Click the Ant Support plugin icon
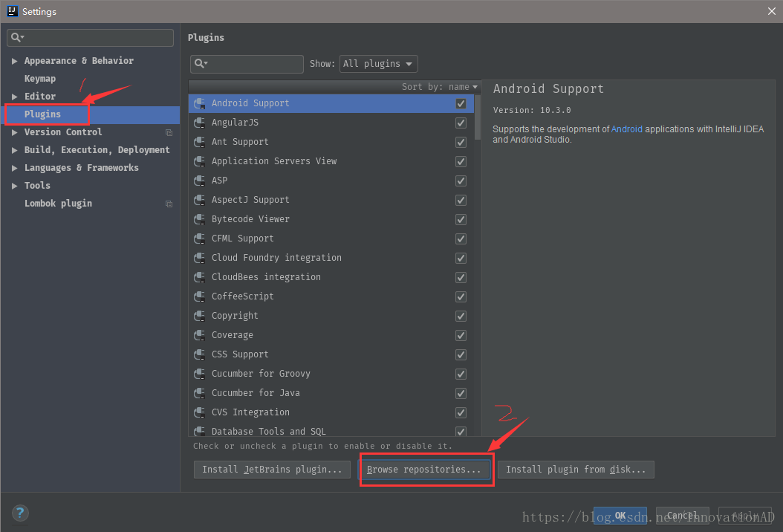The image size is (783, 532). [199, 142]
